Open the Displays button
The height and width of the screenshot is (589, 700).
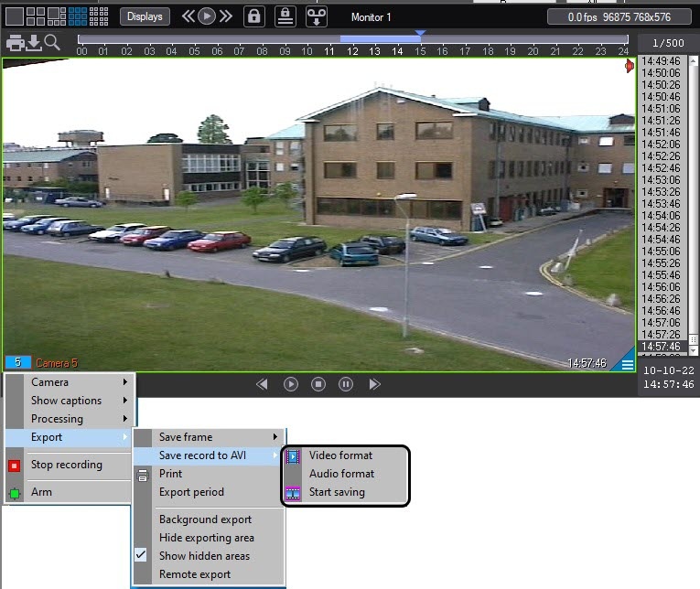pyautogui.click(x=145, y=16)
